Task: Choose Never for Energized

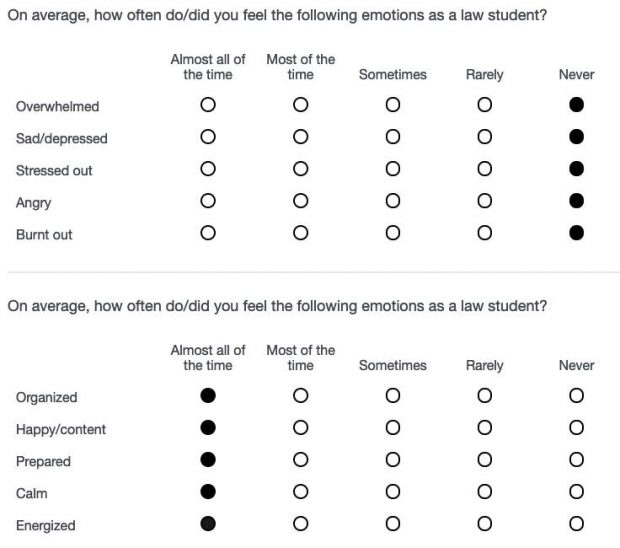Action: [577, 524]
